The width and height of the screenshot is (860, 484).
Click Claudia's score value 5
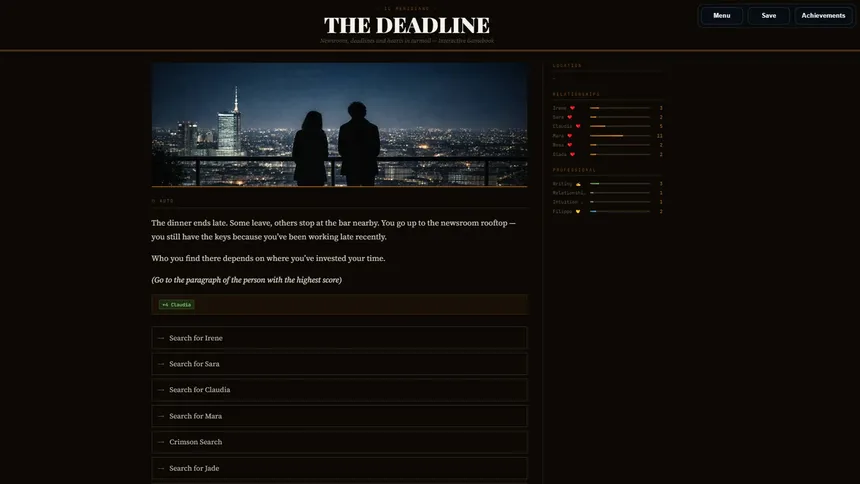coord(661,127)
